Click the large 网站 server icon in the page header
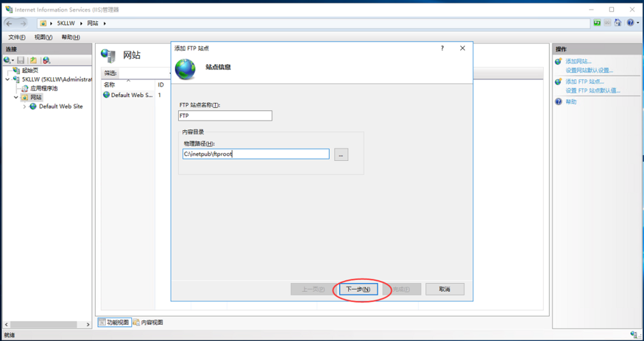Image resolution: width=644 pixels, height=341 pixels. click(109, 55)
